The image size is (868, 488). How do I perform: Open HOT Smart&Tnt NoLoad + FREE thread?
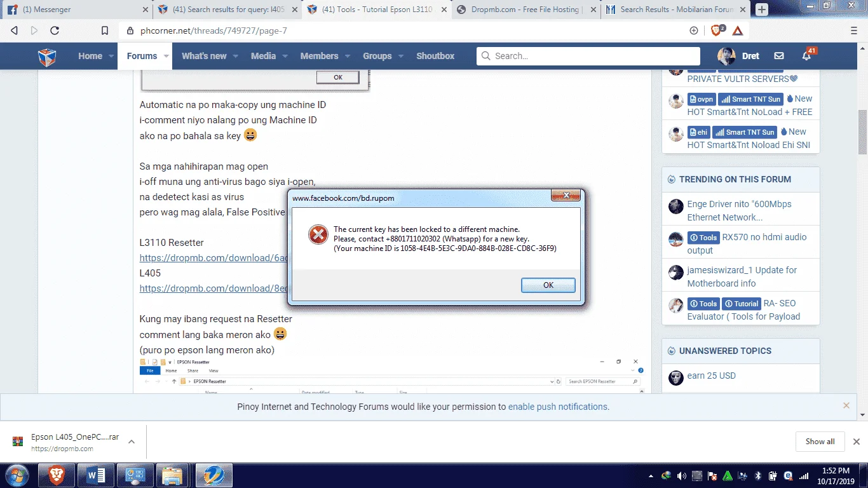point(750,112)
